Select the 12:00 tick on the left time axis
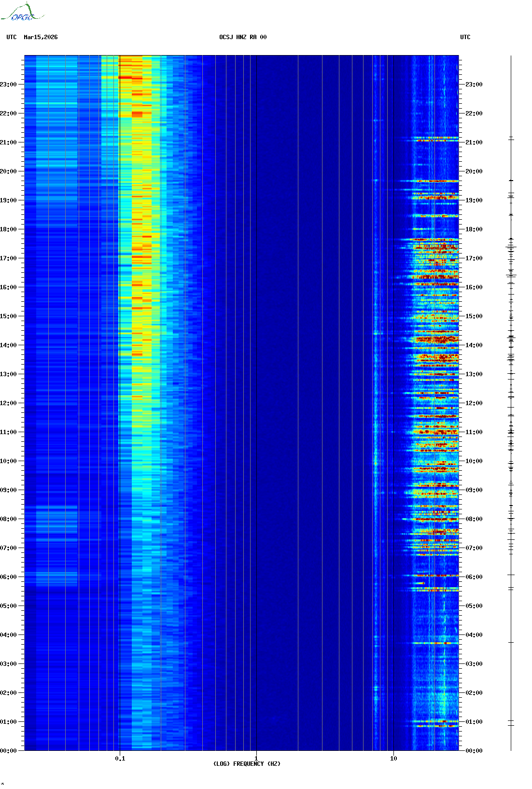Image resolution: width=532 pixels, height=789 pixels. (x=8, y=403)
